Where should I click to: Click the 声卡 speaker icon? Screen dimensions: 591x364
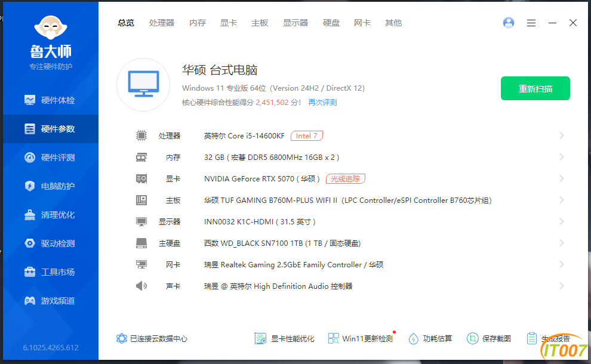(x=141, y=286)
